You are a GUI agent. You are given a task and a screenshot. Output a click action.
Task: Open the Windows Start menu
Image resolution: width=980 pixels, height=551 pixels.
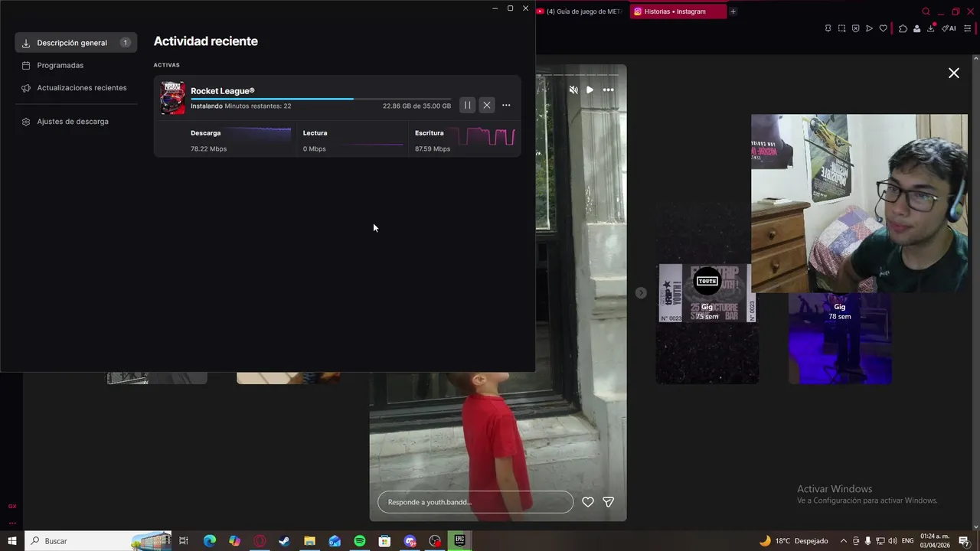[x=12, y=541]
